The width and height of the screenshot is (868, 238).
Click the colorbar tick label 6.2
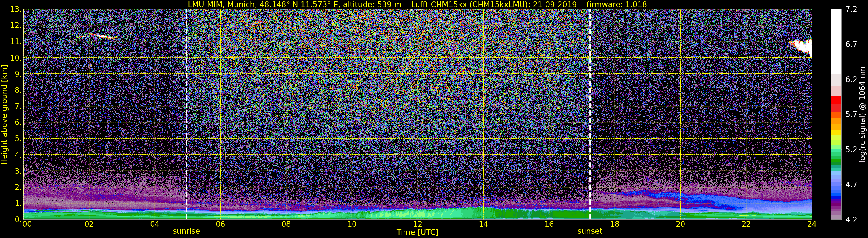(852, 80)
